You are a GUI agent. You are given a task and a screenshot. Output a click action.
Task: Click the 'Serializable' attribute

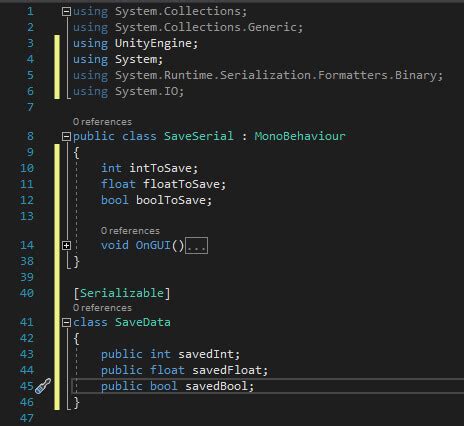click(122, 293)
